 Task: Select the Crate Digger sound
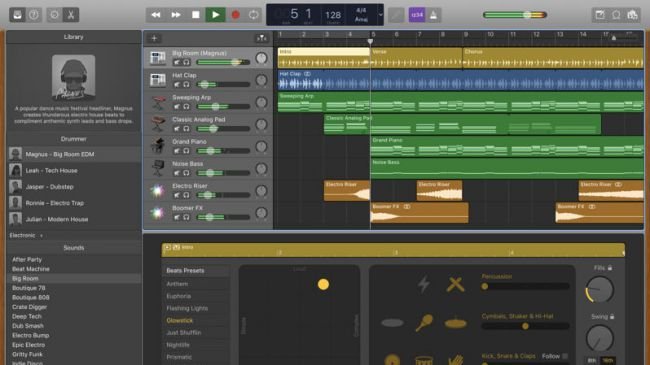(74, 307)
